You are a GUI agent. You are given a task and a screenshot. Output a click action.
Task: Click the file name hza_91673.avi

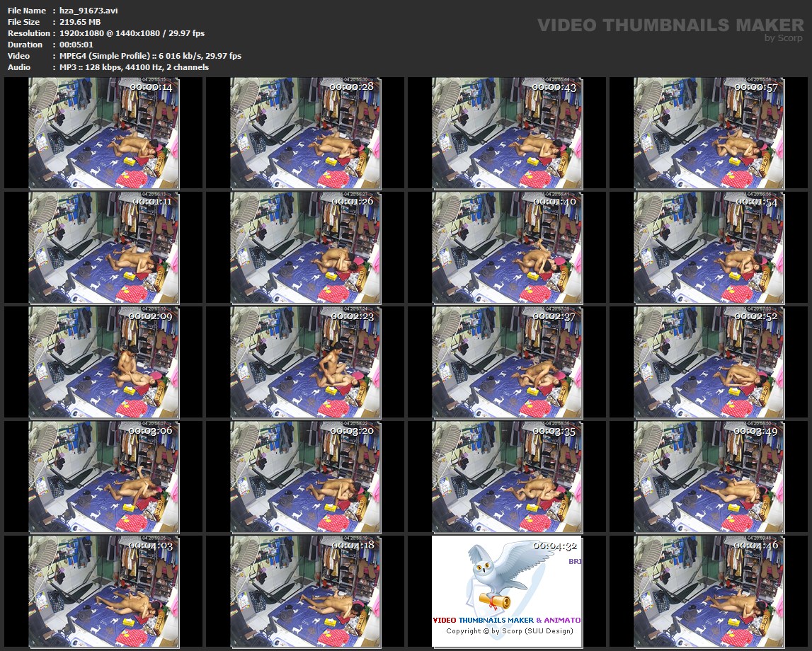pos(88,11)
